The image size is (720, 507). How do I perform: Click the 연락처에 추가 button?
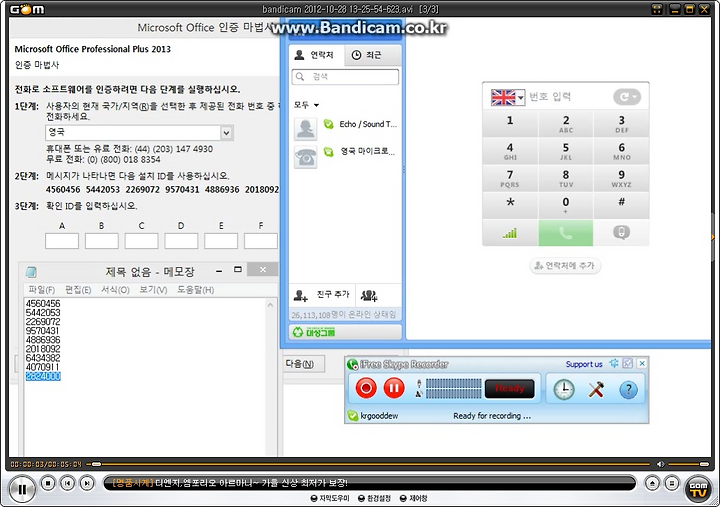click(x=565, y=265)
